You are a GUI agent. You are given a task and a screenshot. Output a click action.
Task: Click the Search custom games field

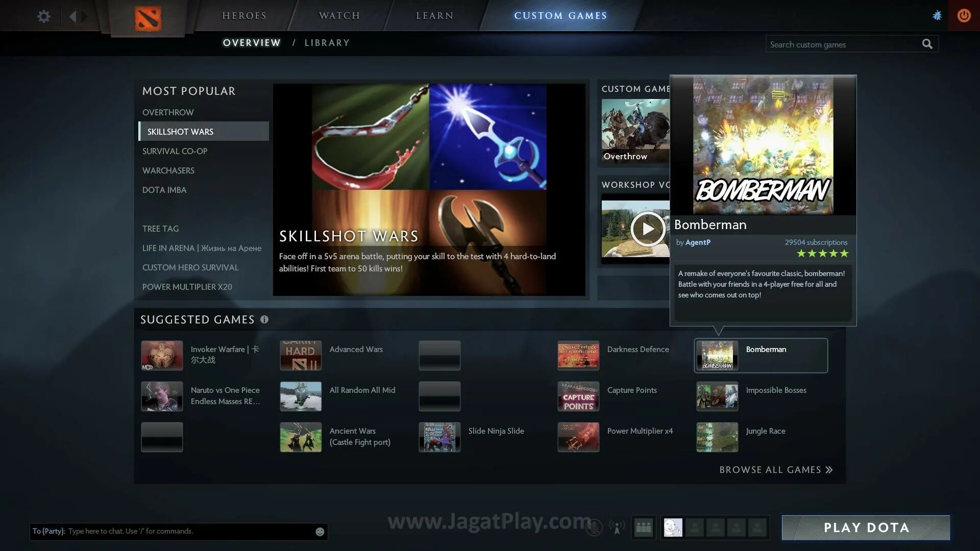(842, 44)
